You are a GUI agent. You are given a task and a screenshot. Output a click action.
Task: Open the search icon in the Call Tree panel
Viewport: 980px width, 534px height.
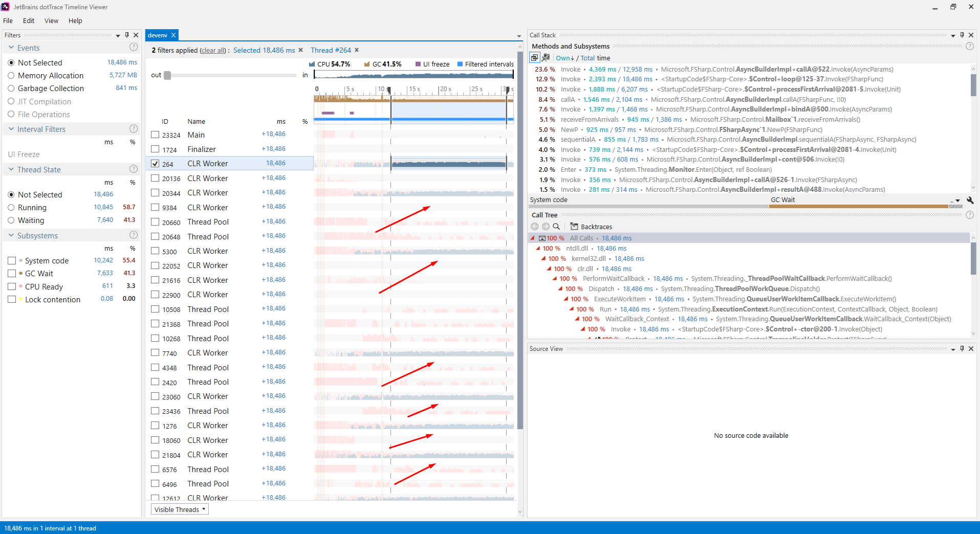point(556,226)
